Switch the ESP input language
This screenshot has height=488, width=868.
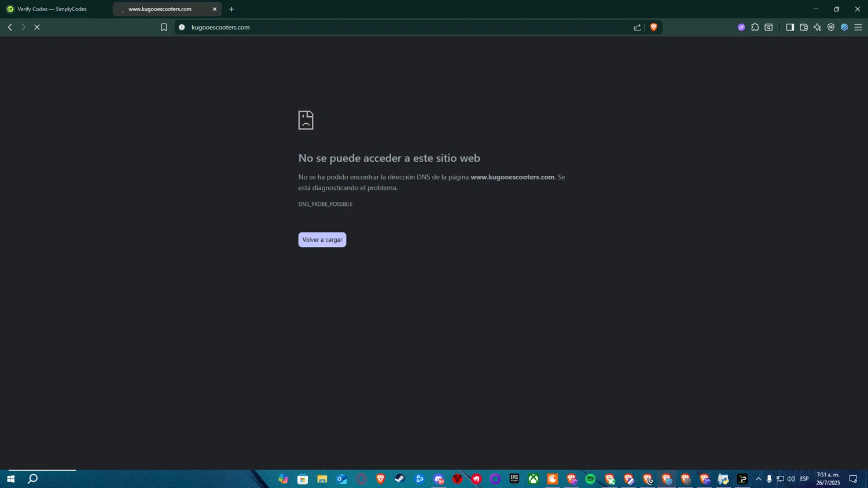click(x=804, y=479)
